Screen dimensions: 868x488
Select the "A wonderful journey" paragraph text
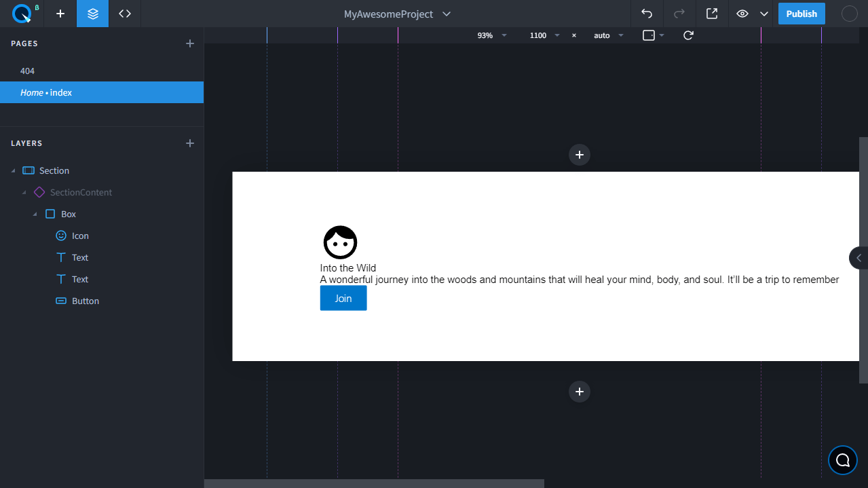pyautogui.click(x=580, y=280)
